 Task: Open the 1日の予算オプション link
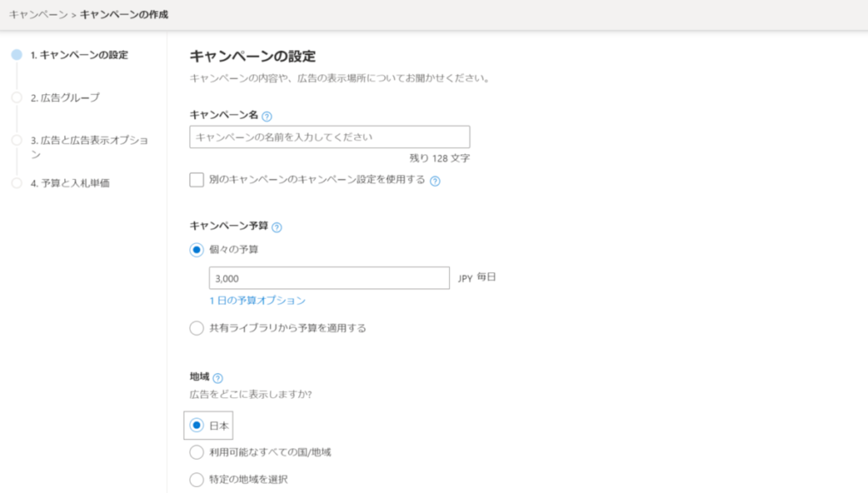click(257, 300)
